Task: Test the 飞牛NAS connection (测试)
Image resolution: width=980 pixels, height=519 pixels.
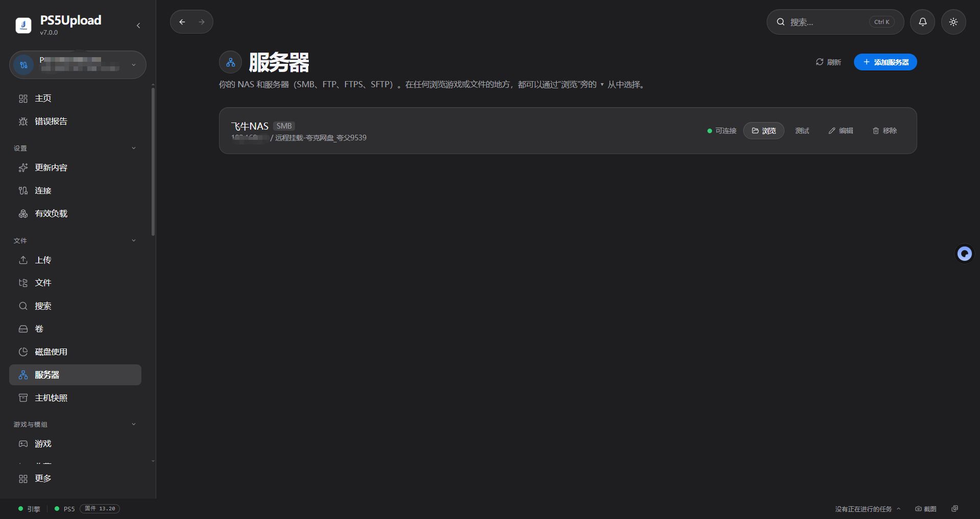Action: [802, 131]
